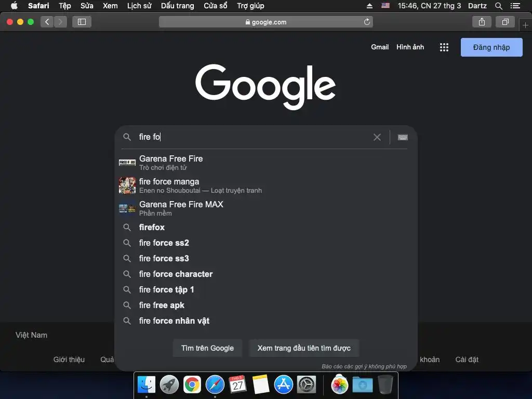Open the Apple menu
The width and height of the screenshot is (532, 399).
(14, 6)
